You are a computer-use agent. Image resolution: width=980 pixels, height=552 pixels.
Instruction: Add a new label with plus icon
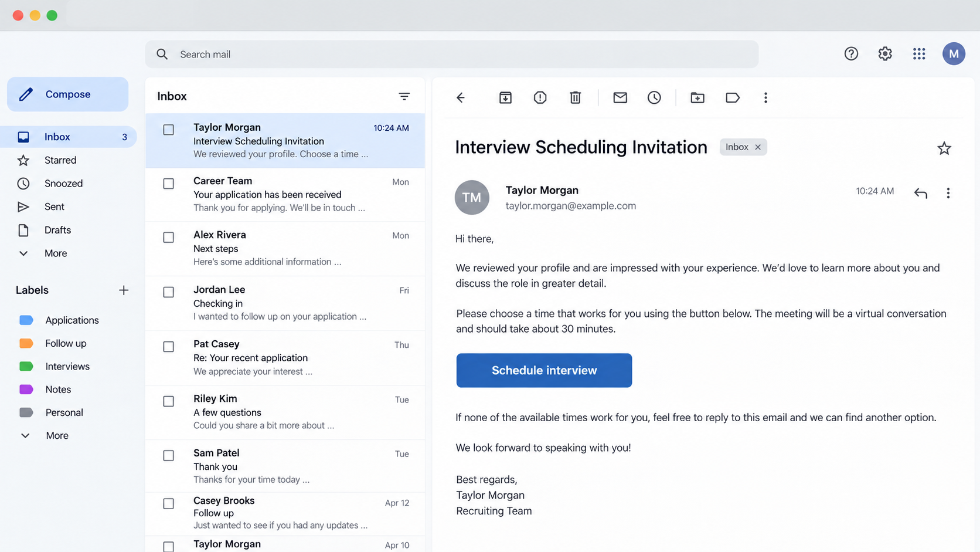point(124,290)
